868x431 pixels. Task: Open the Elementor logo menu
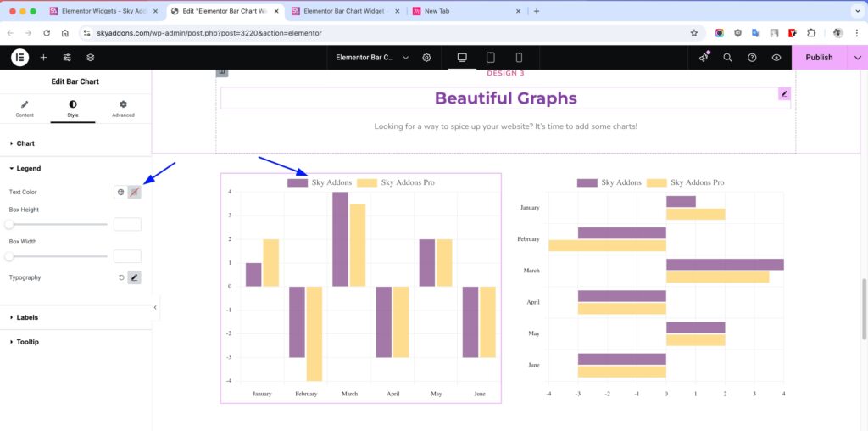click(20, 57)
